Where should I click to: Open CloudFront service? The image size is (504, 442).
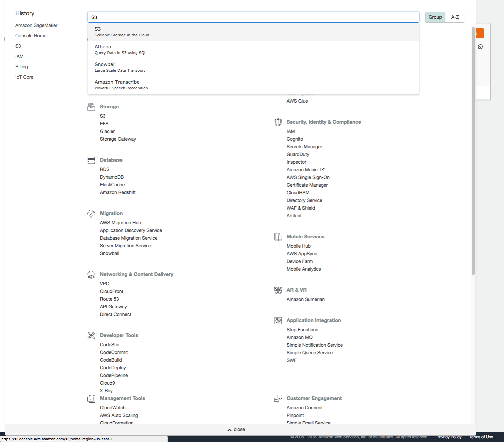[112, 291]
